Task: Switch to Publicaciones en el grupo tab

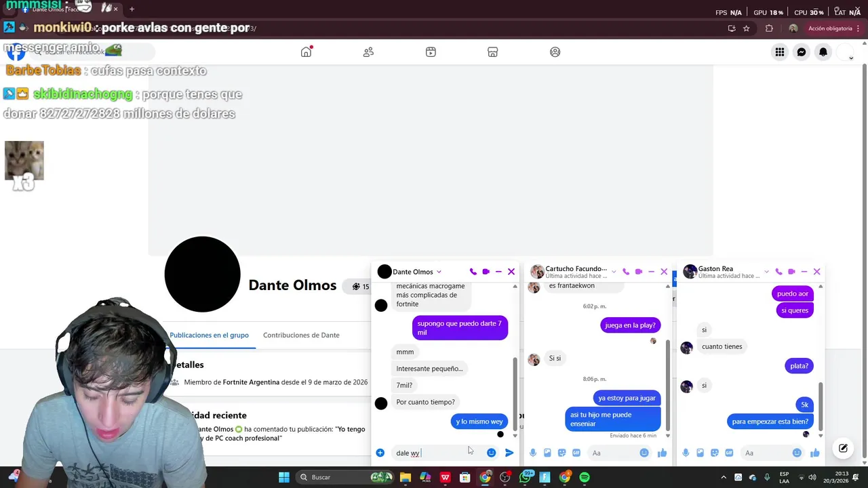Action: (x=209, y=335)
